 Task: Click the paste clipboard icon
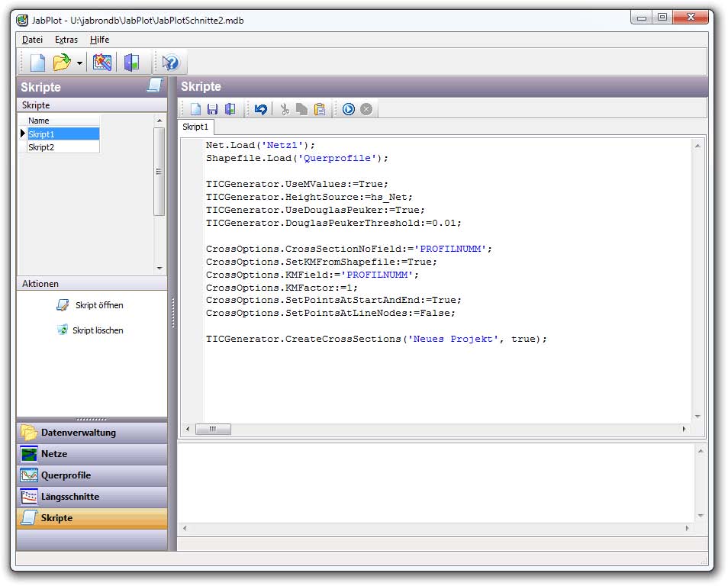(320, 109)
